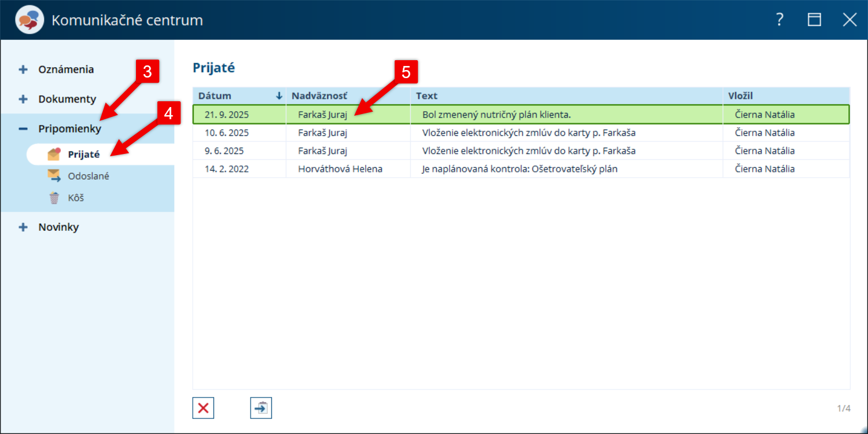
Task: Select the row dated 10. 6. 2025
Action: 521,133
